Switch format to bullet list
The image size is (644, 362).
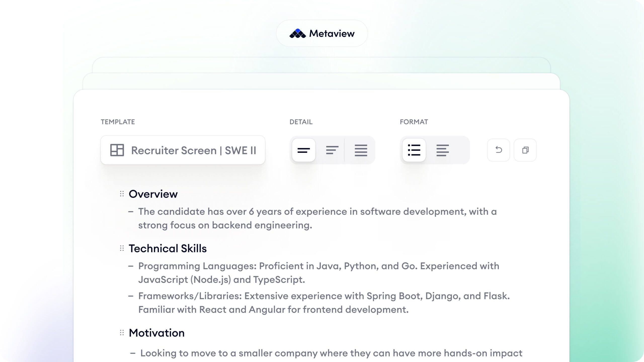click(414, 150)
